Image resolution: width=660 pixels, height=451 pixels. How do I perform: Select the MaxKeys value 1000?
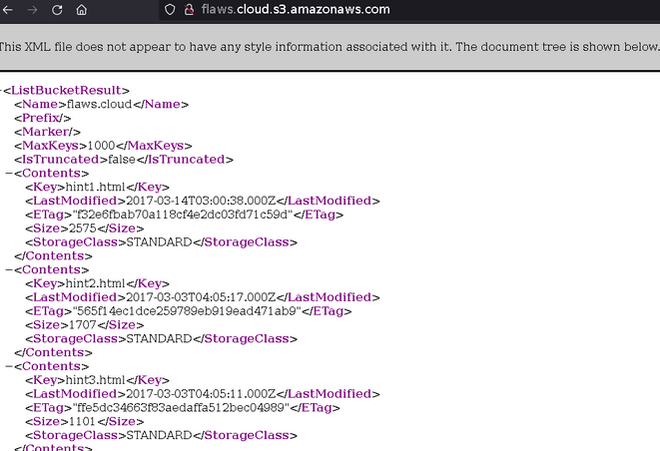coord(101,146)
